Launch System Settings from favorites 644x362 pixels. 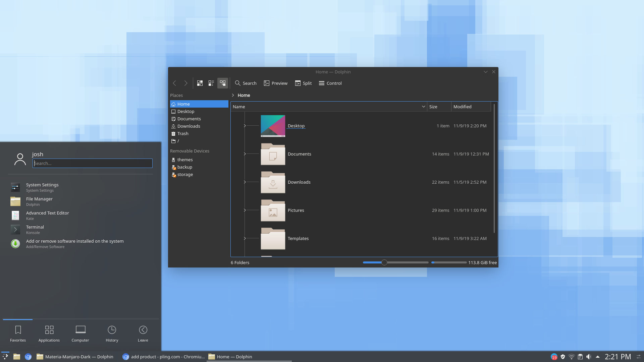coord(80,187)
